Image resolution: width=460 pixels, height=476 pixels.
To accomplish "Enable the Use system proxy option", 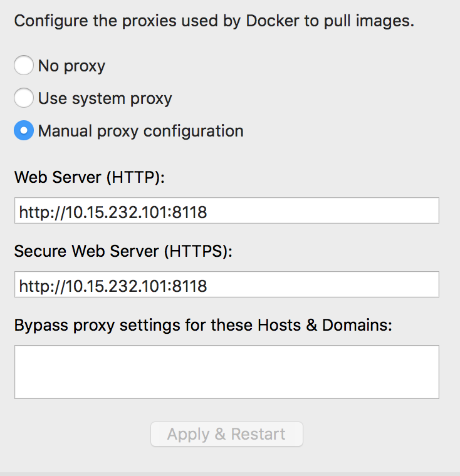I will click(23, 98).
